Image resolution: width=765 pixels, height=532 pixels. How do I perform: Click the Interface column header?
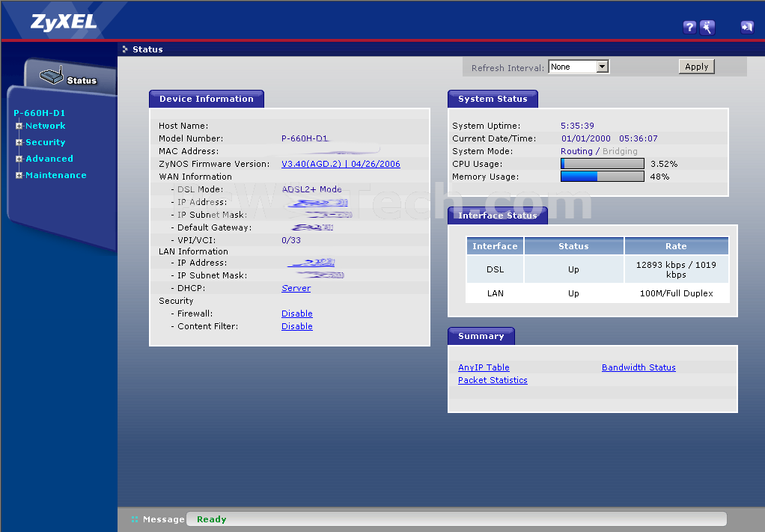(x=496, y=246)
